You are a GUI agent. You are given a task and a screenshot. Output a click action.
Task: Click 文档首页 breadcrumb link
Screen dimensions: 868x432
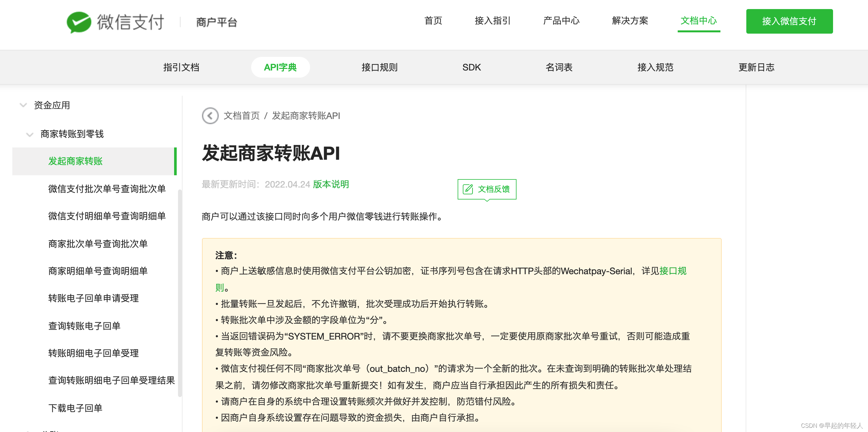(x=242, y=116)
